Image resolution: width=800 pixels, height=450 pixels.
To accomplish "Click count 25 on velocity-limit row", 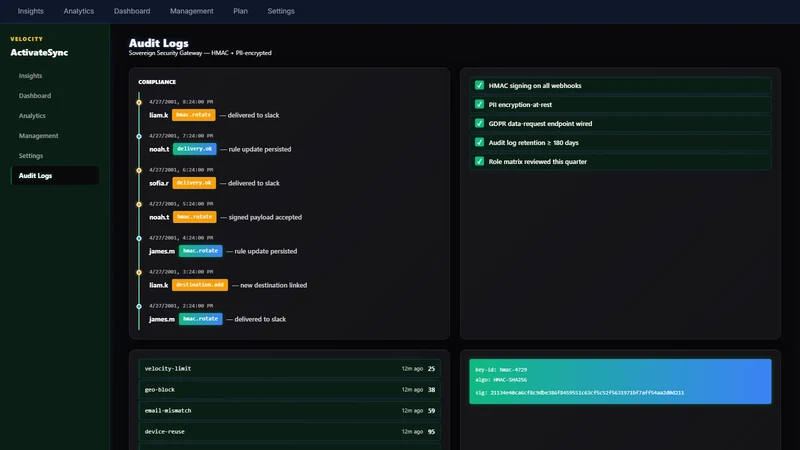I will (x=431, y=368).
